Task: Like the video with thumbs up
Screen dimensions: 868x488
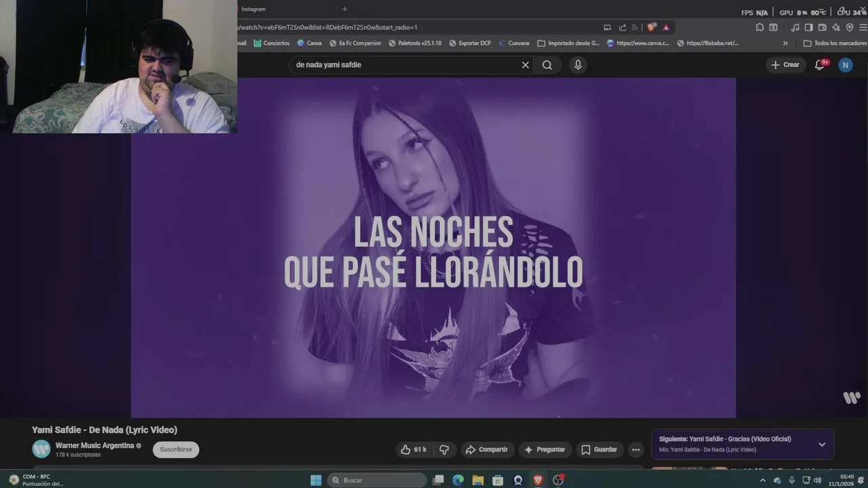Action: [x=413, y=449]
